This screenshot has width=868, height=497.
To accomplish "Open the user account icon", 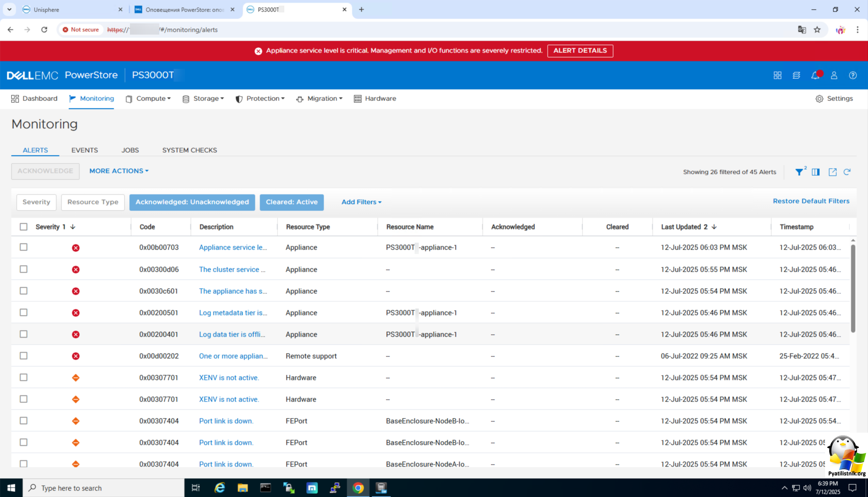I will point(834,75).
